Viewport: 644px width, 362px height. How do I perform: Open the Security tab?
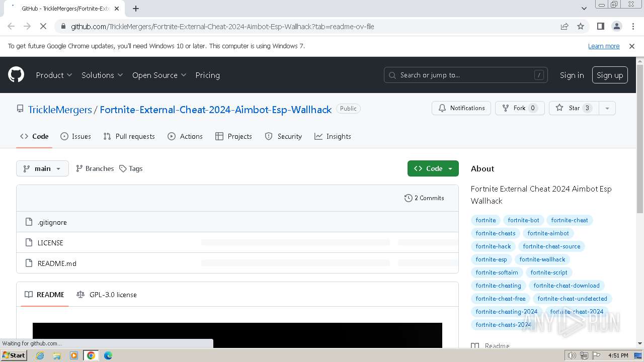point(283,136)
